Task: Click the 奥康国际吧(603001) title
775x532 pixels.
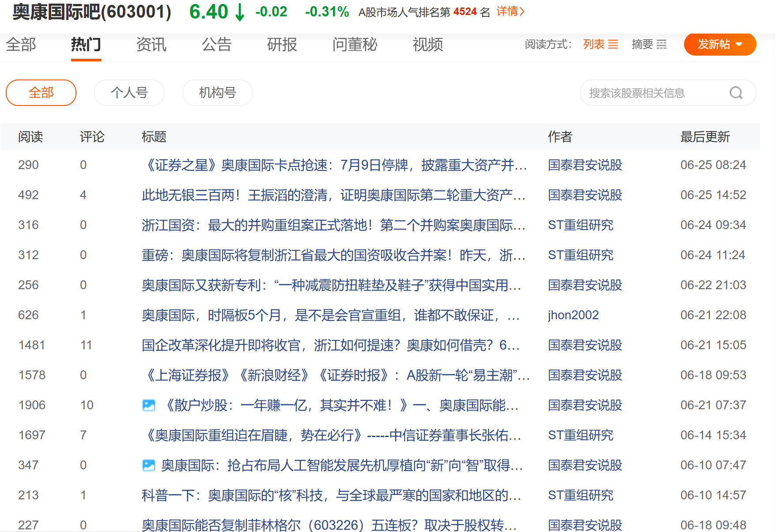Action: click(x=92, y=12)
